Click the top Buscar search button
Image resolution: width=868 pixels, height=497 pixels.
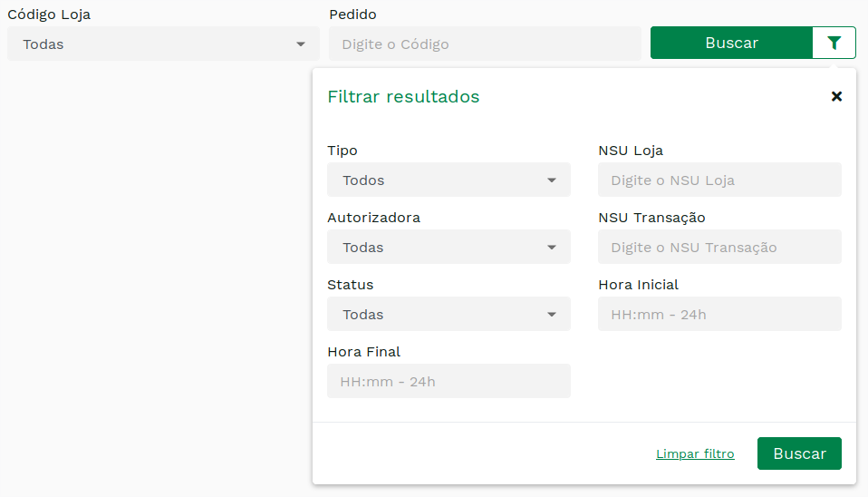point(731,43)
